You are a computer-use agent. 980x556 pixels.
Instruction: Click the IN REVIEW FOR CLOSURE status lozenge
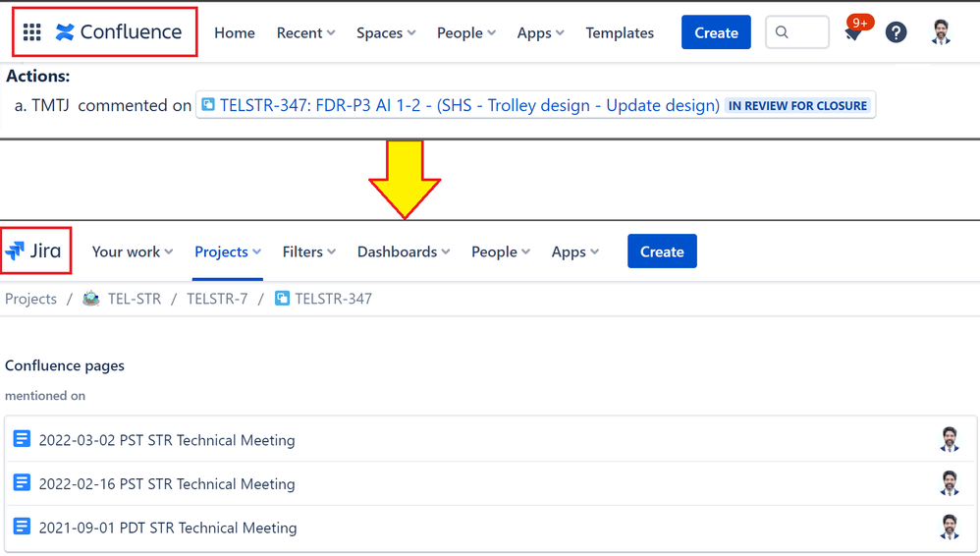point(797,106)
